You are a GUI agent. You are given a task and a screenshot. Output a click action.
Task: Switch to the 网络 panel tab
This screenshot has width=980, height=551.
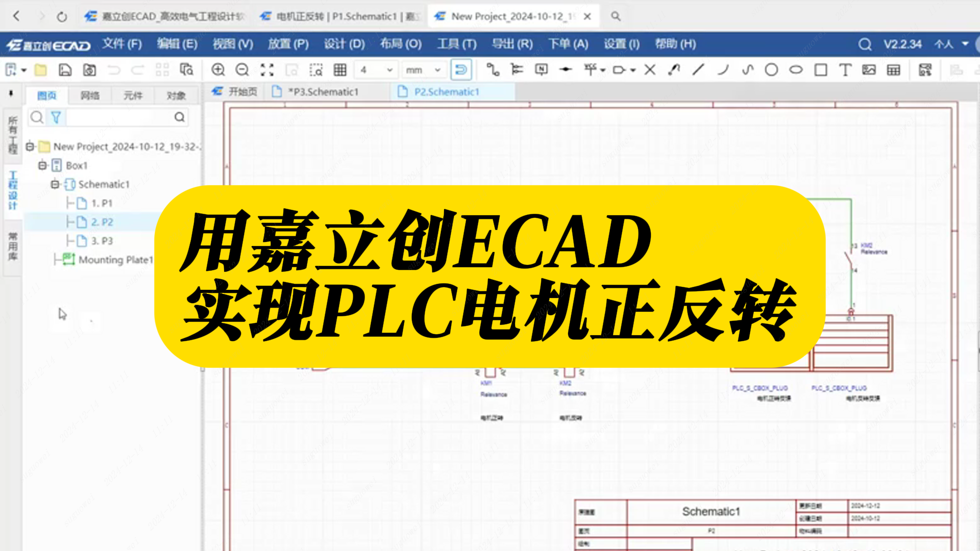(x=90, y=95)
